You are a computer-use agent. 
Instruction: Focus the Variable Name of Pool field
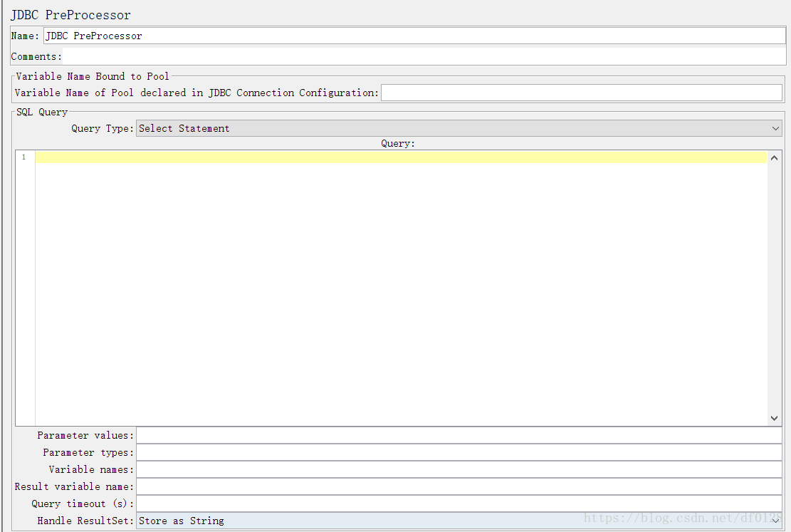(x=581, y=93)
